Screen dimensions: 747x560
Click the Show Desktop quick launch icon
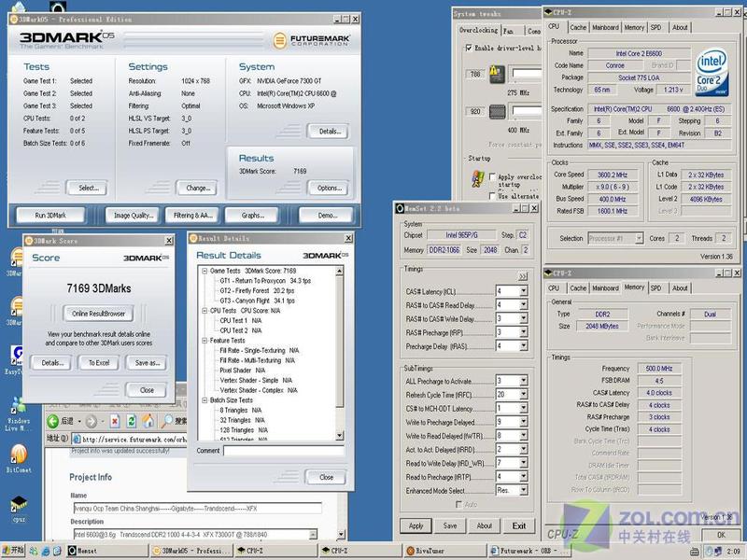[x=57, y=551]
